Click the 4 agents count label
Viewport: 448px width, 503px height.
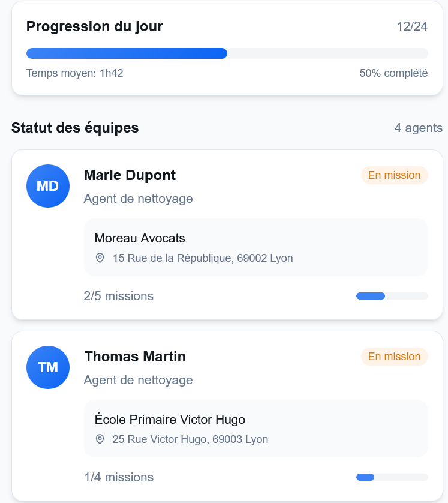coord(418,128)
